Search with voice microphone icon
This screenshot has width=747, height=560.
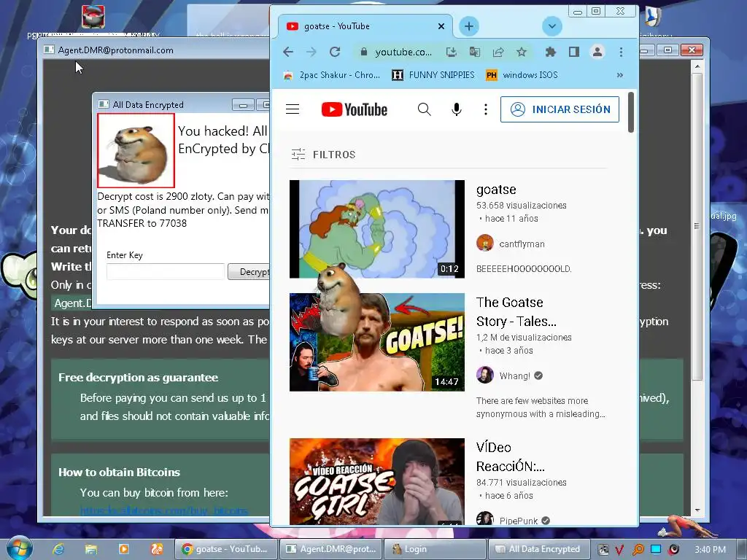coord(457,109)
